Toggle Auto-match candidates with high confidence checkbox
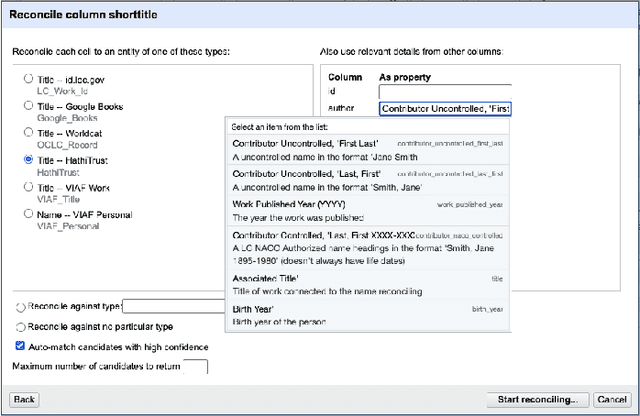This screenshot has width=640, height=416. coord(20,346)
